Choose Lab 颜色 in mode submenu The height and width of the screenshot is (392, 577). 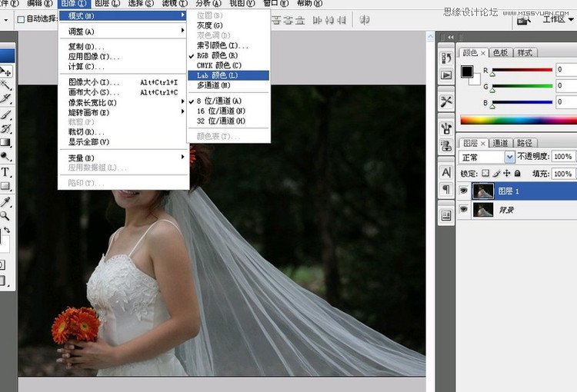pos(228,75)
